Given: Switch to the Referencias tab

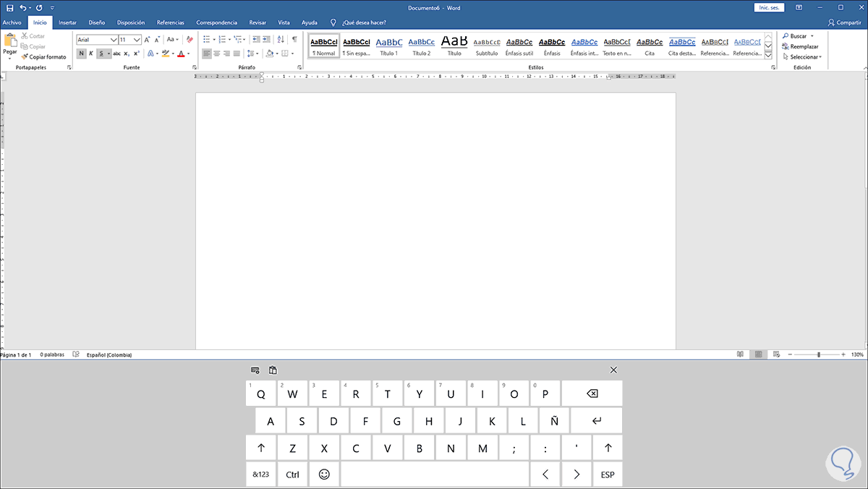Looking at the screenshot, I should click(170, 22).
